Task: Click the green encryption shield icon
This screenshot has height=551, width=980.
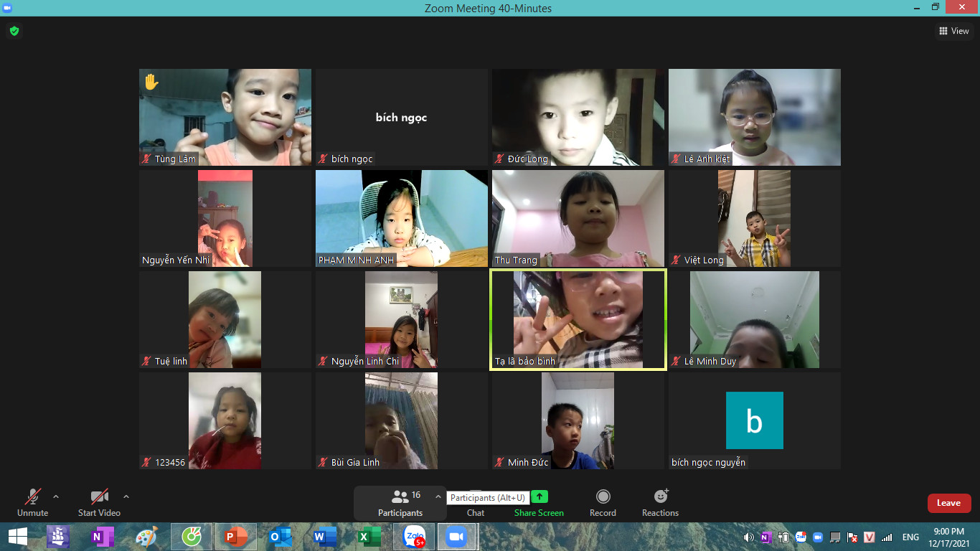Action: [14, 31]
